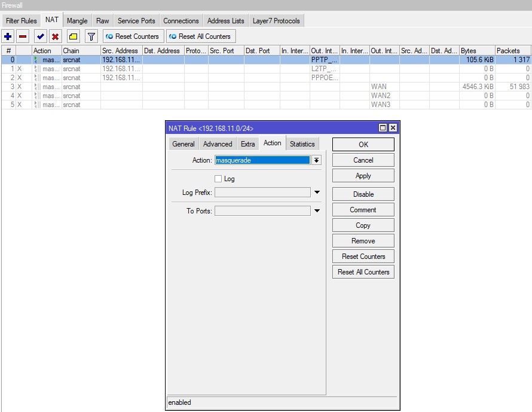
Task: Open the Address Lists tab
Action: point(225,21)
